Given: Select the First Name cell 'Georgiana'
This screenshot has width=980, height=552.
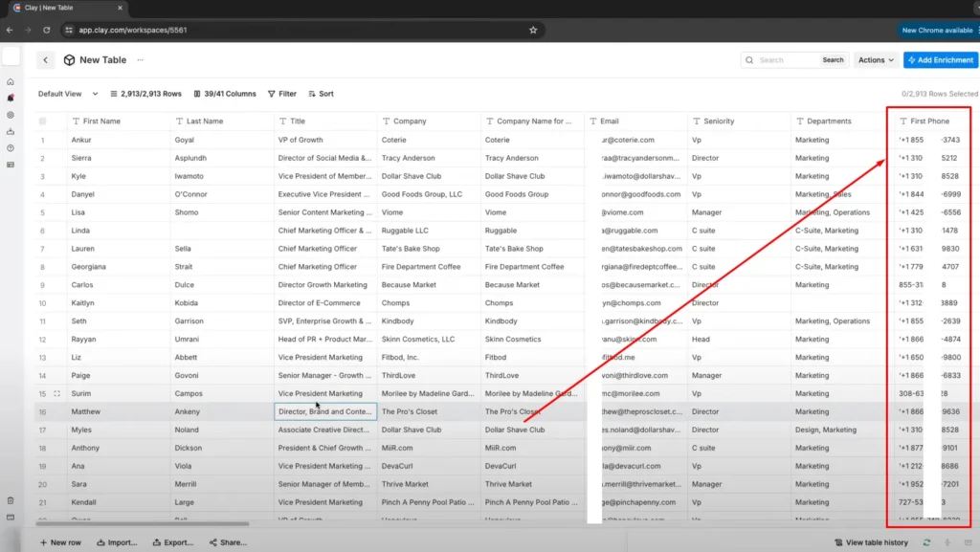Looking at the screenshot, I should pyautogui.click(x=119, y=267).
